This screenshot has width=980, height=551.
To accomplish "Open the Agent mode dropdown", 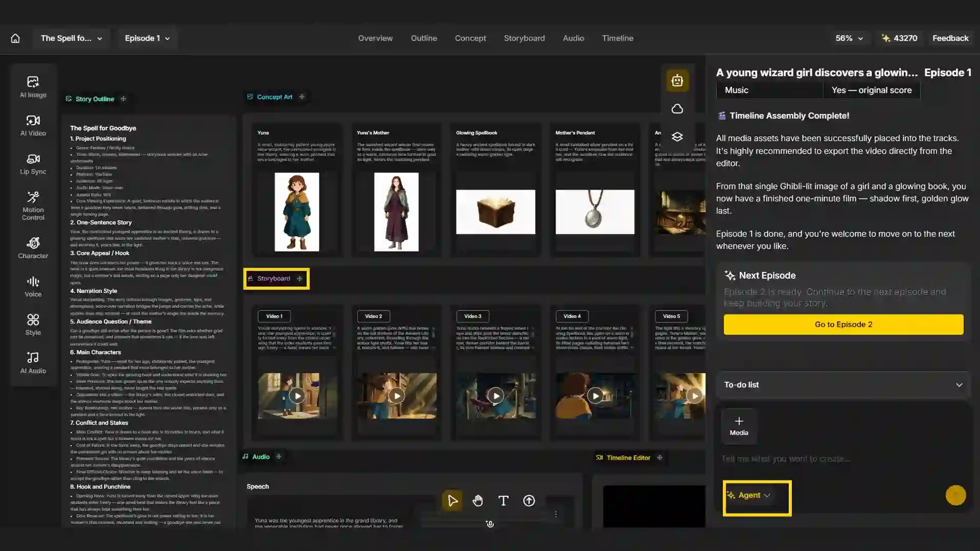I will (749, 495).
